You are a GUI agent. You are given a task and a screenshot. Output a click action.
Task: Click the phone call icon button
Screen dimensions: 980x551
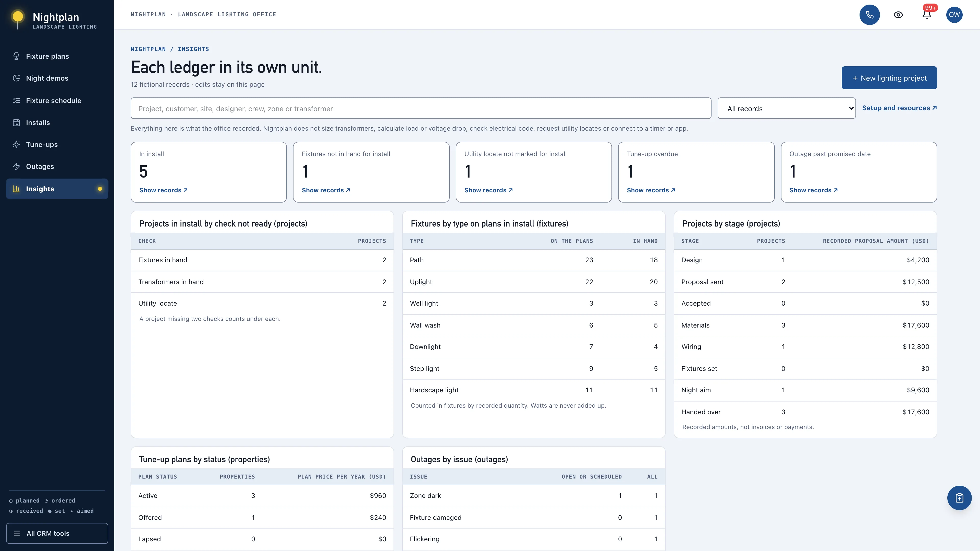point(869,15)
